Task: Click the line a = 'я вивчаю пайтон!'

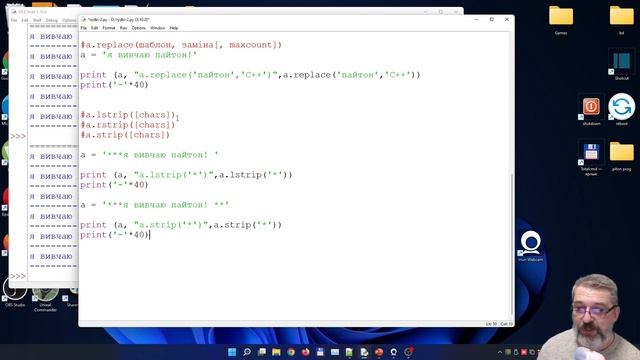Action: (138, 55)
